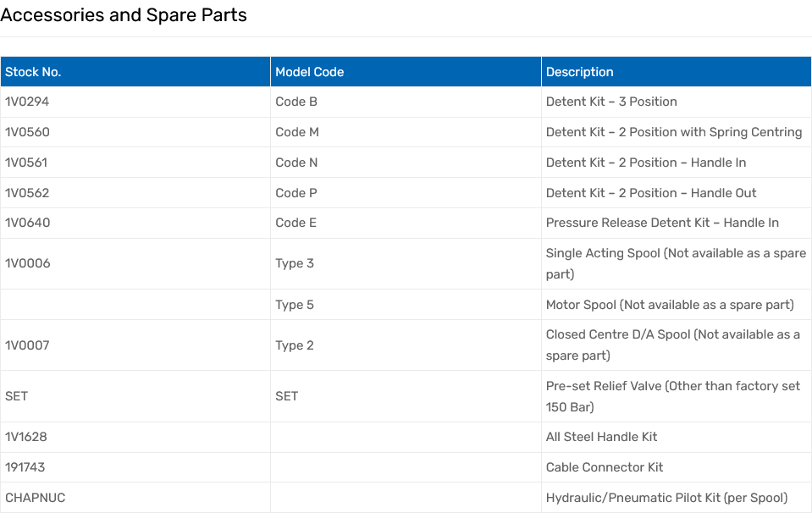Click the Cable Connector Kit description
812x513 pixels.
605,467
